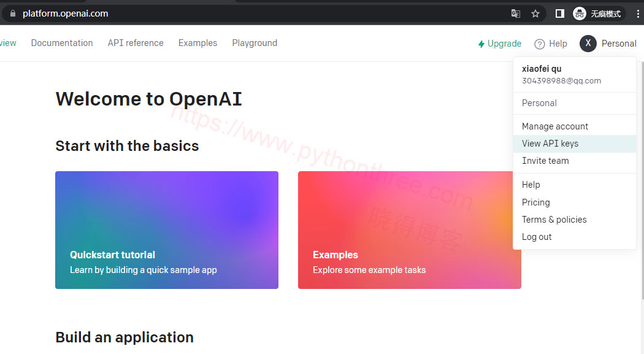Open the Playground nav tab
644x354 pixels.
(x=255, y=43)
